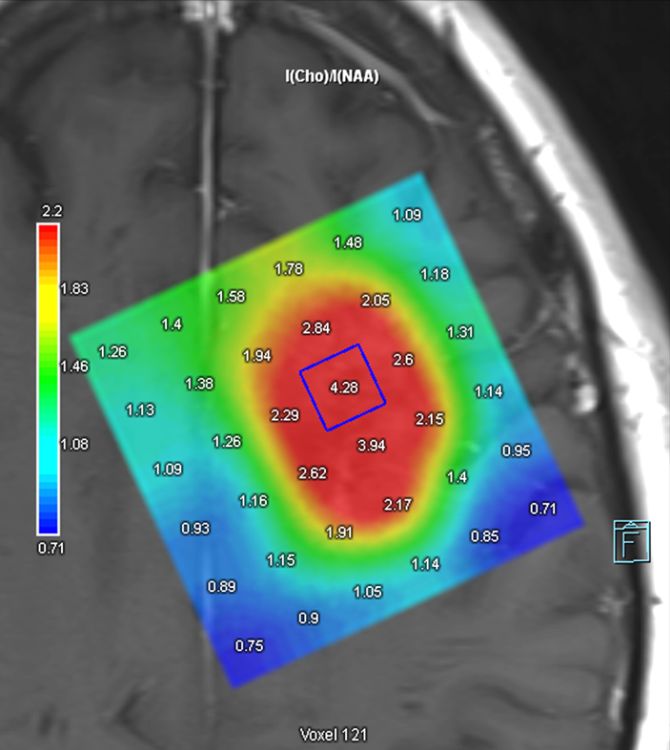Click the I(Cho)/I(NAA) title label
The image size is (670, 750).
(332, 76)
